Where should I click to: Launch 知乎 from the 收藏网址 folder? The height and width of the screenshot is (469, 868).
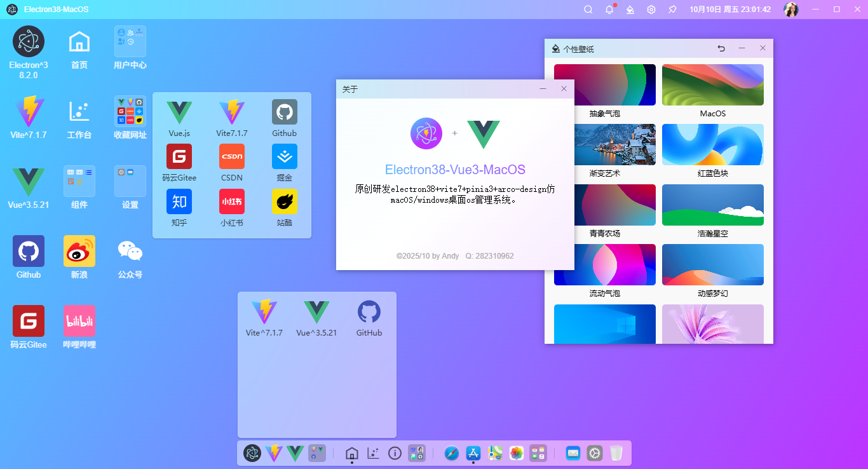point(179,201)
